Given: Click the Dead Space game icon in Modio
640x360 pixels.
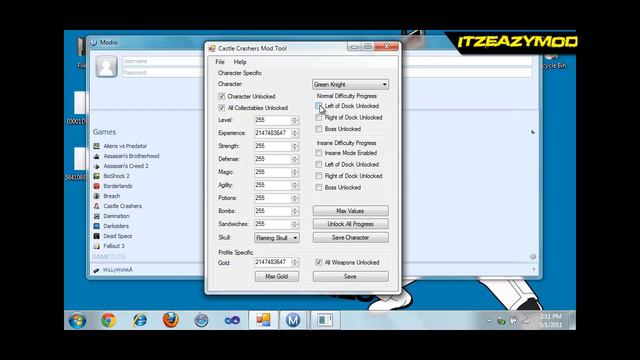Looking at the screenshot, I should 97,236.
